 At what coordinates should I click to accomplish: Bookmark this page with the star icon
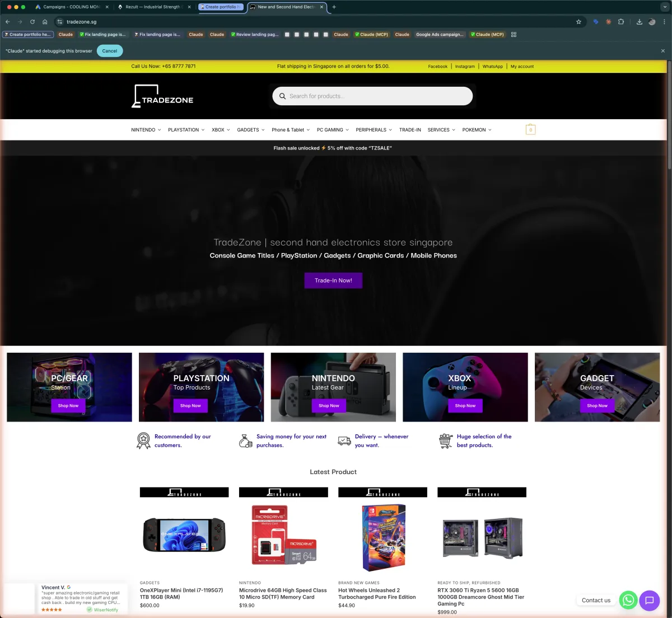tap(578, 22)
